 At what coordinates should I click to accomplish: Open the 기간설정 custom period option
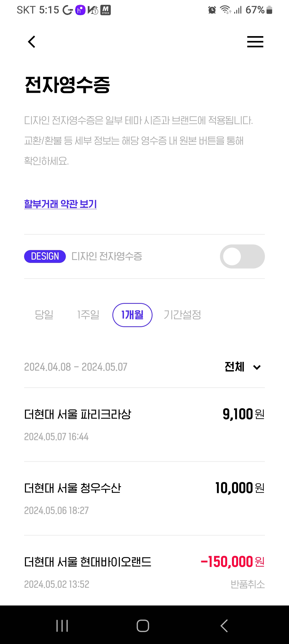pyautogui.click(x=182, y=315)
